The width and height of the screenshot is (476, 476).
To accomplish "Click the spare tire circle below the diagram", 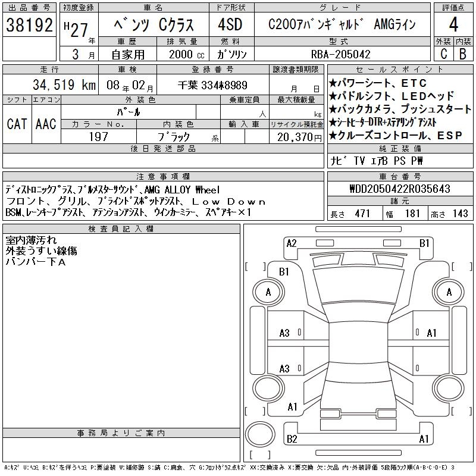I will (x=260, y=434).
